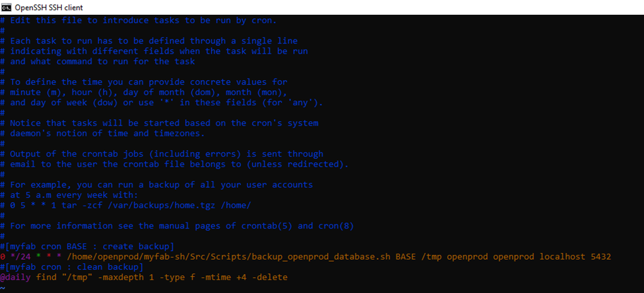Click the OpenSSH terminal icon in title bar
This screenshot has height=293, width=644.
[6, 7]
